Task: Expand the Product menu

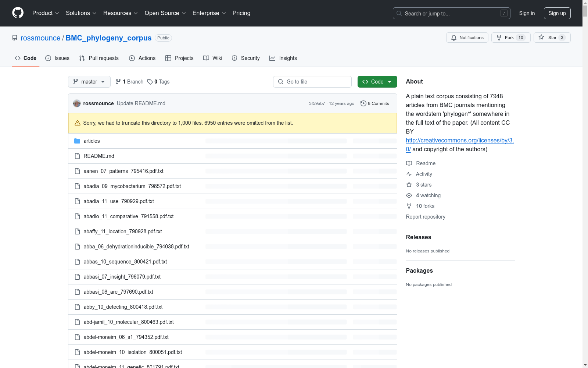Action: pyautogui.click(x=46, y=13)
